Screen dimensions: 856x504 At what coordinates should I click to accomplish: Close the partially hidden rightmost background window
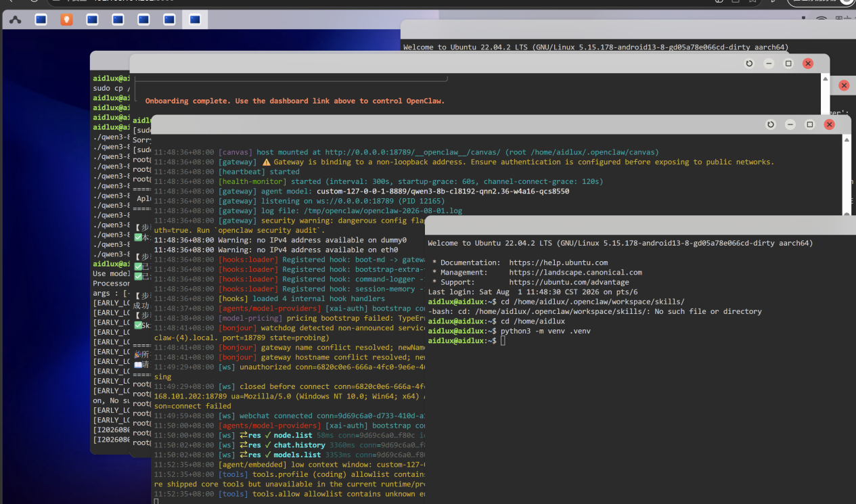click(844, 85)
